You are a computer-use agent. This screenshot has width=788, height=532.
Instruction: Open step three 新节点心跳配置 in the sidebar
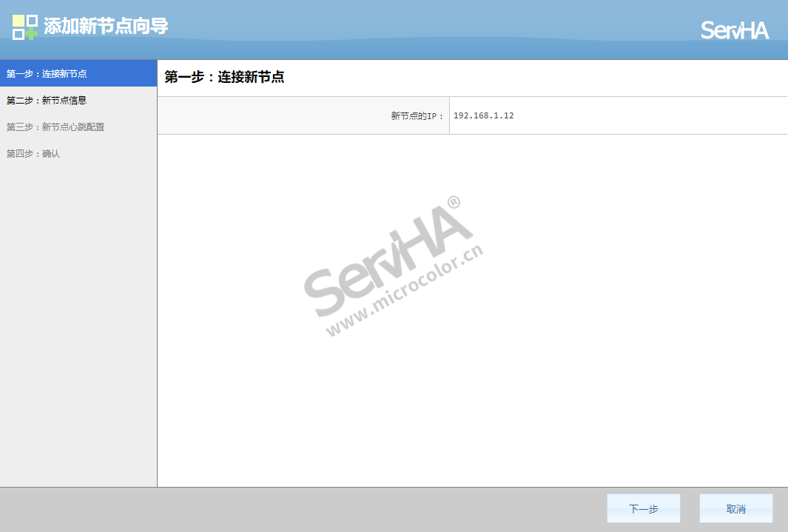[x=55, y=127]
